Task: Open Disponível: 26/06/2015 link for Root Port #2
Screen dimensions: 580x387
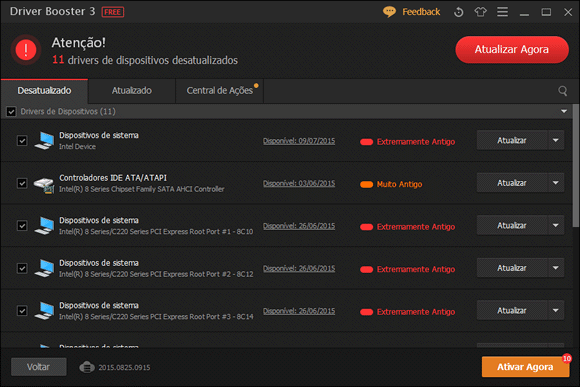Action: point(299,269)
